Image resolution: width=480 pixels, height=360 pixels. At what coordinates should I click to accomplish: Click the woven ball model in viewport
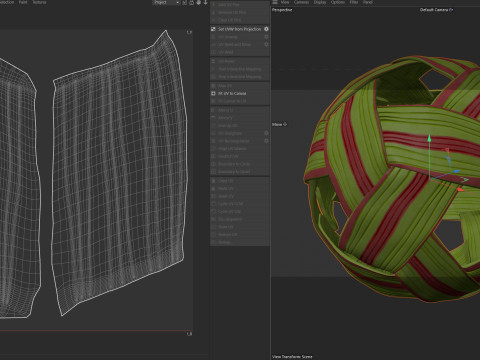[x=393, y=180]
